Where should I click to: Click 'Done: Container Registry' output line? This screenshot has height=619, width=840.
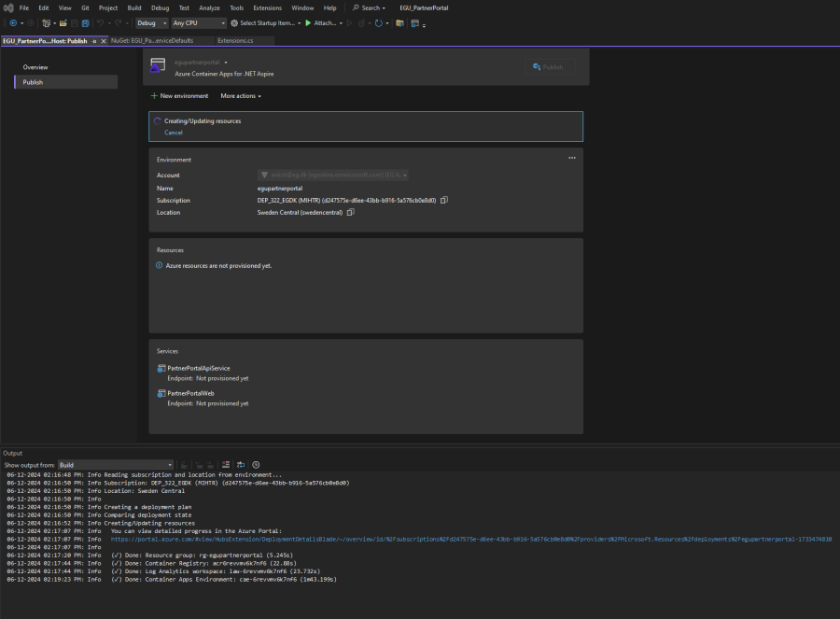coord(203,563)
